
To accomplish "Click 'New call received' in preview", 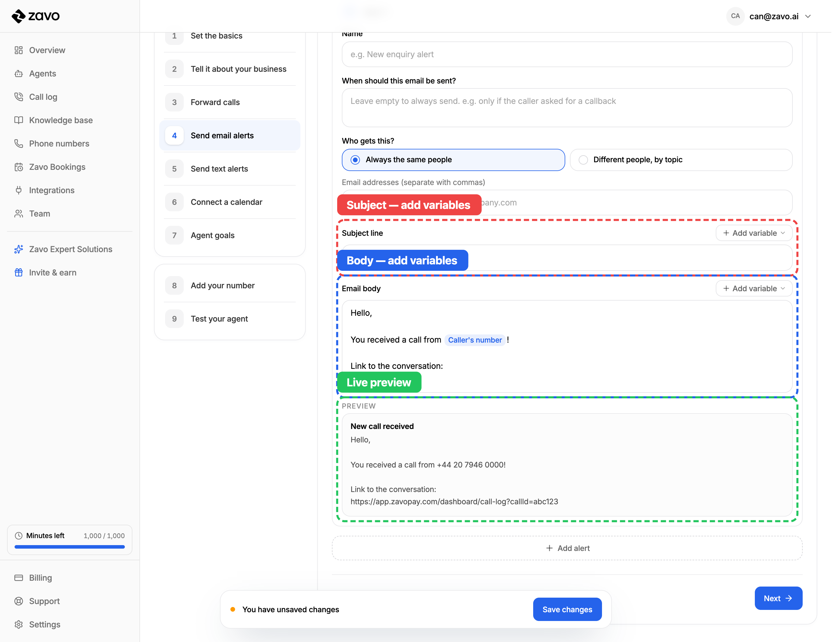I will coord(382,426).
